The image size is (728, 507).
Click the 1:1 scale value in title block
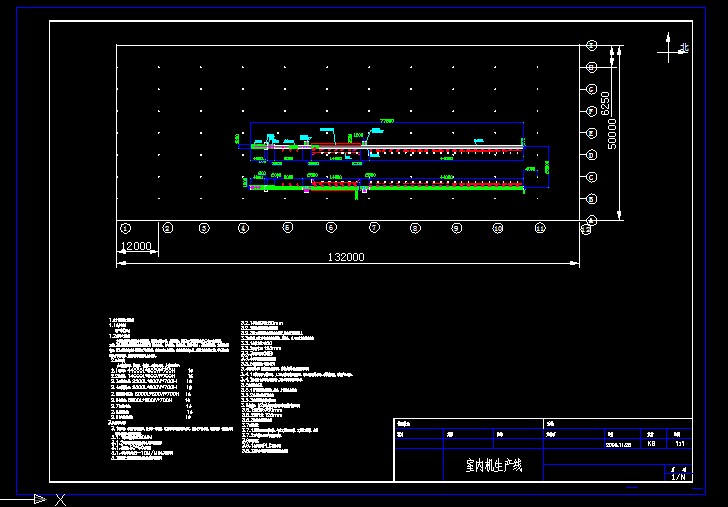tap(679, 444)
